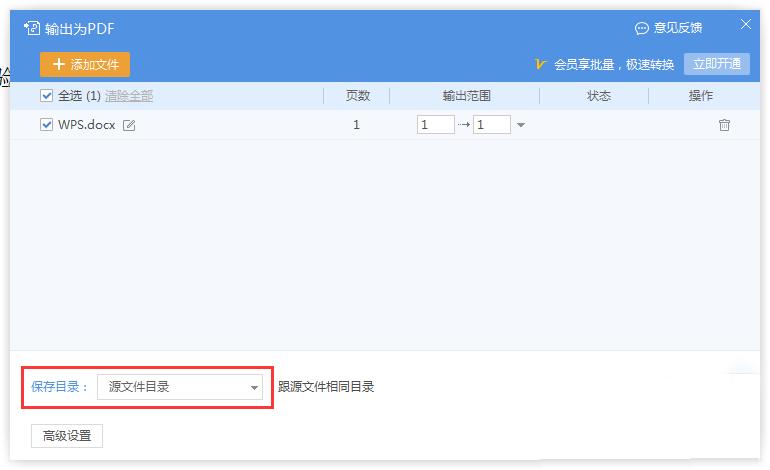Viewport: 770px width, 470px height.
Task: Expand the output range dropdown arrow
Action: tap(521, 125)
